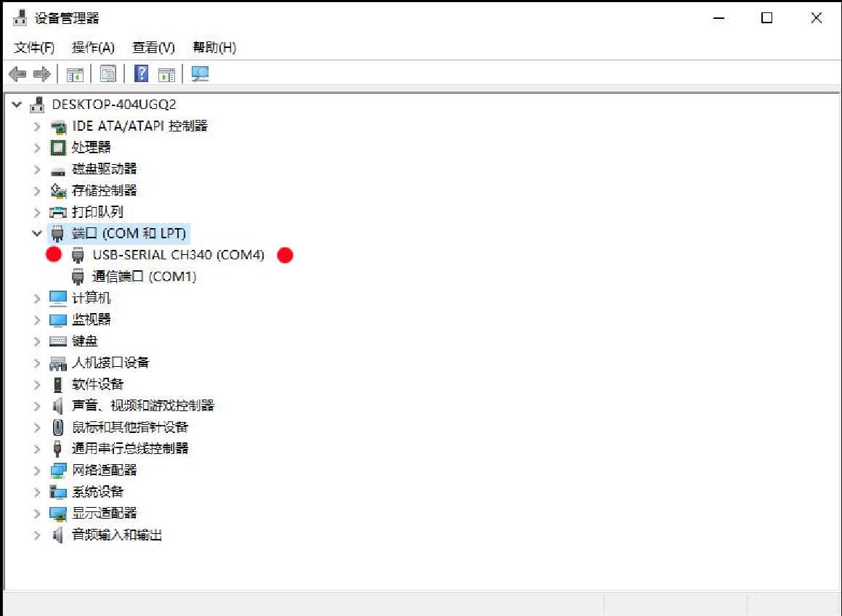Screen dimensions: 842x616
Task: Select the 通信端口 (COM1) device
Action: 144,277
